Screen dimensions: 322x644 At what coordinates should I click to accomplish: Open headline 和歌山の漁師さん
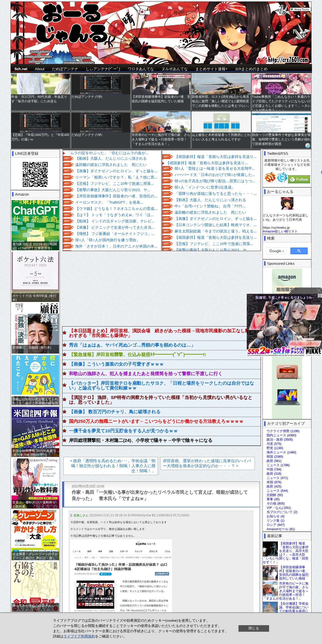tap(145, 374)
